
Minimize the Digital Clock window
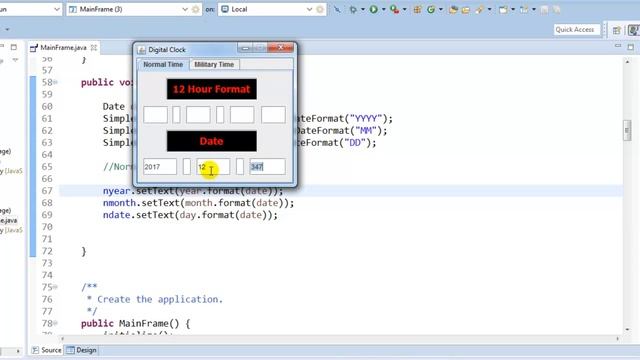[245, 49]
